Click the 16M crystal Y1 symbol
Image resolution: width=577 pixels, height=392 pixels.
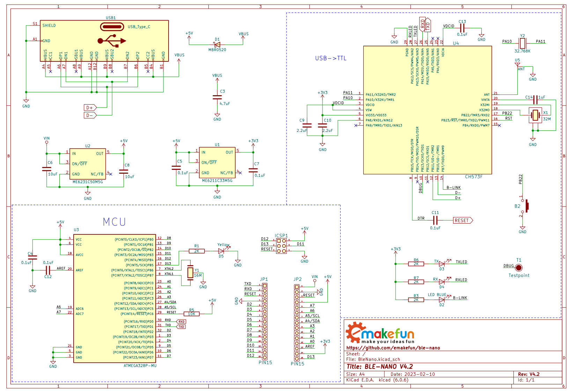(x=190, y=273)
